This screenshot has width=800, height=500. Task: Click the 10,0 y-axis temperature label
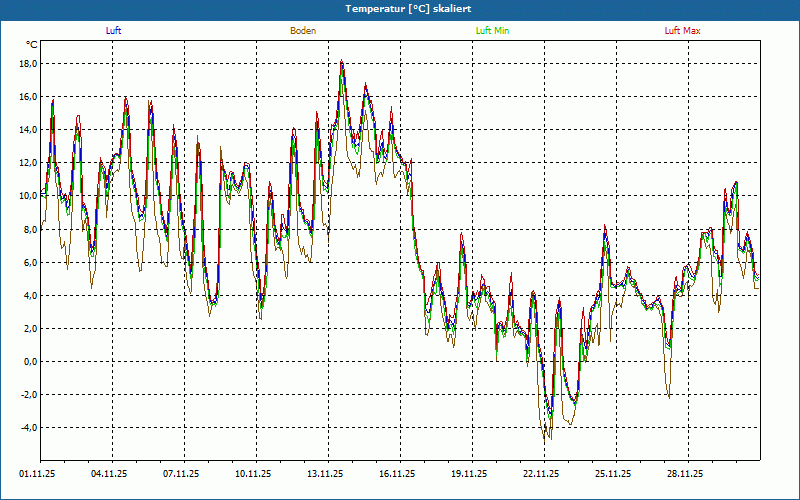click(x=28, y=196)
